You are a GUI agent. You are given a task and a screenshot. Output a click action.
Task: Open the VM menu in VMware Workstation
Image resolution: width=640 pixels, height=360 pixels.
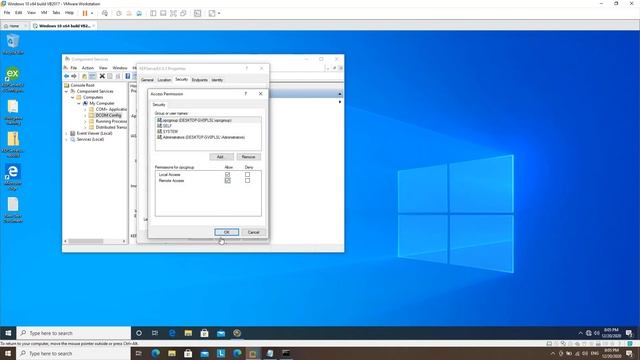tap(44, 13)
